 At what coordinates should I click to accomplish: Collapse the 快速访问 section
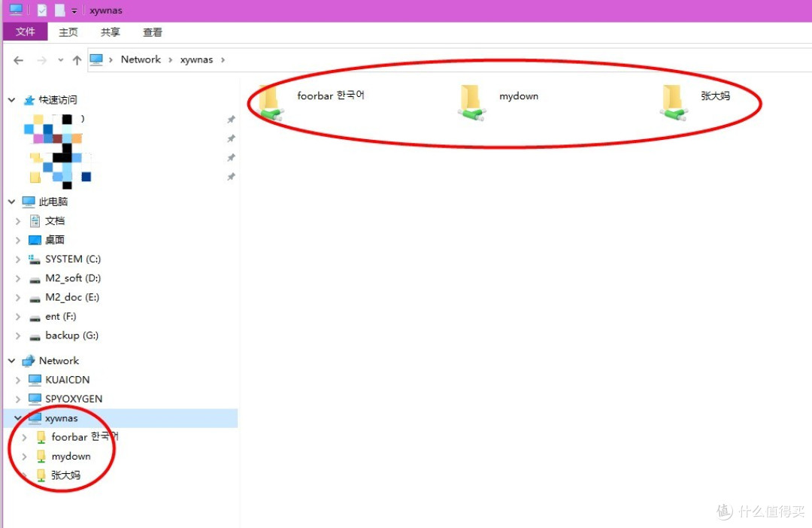click(x=11, y=99)
